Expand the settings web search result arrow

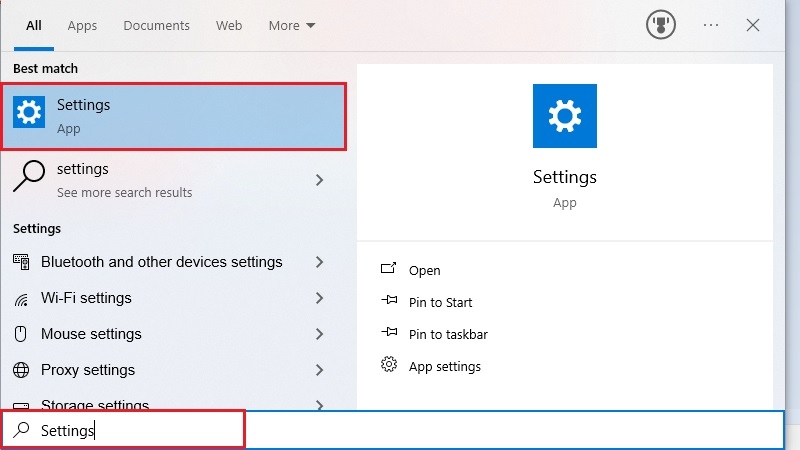click(319, 180)
